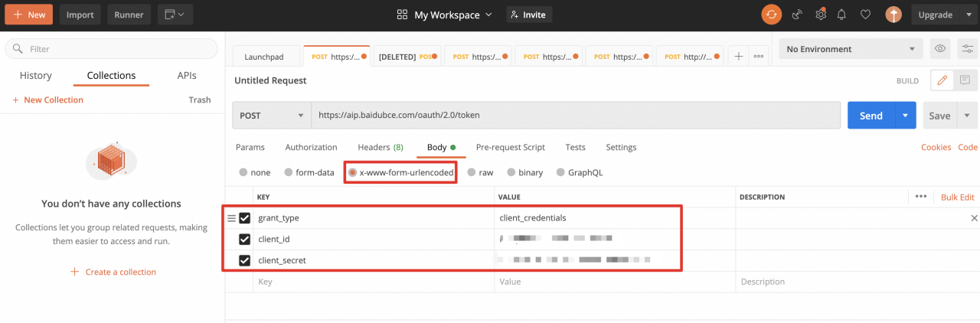This screenshot has width=980, height=323.
Task: Click Create a collection link
Action: [x=113, y=272]
